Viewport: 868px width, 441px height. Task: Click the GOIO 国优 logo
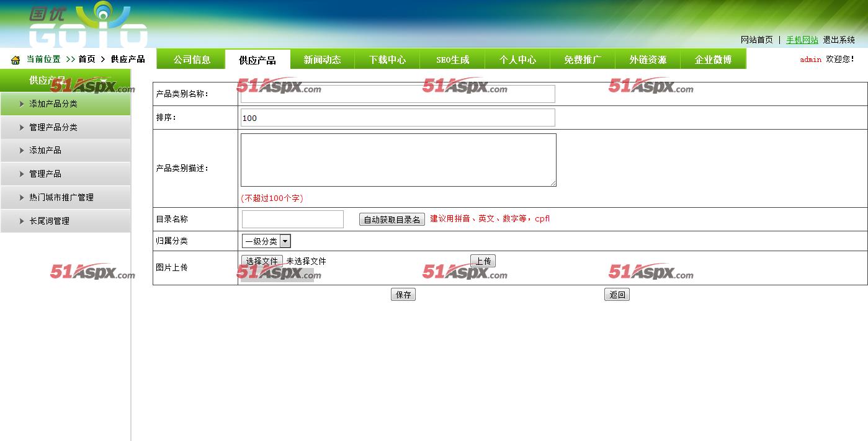87,25
